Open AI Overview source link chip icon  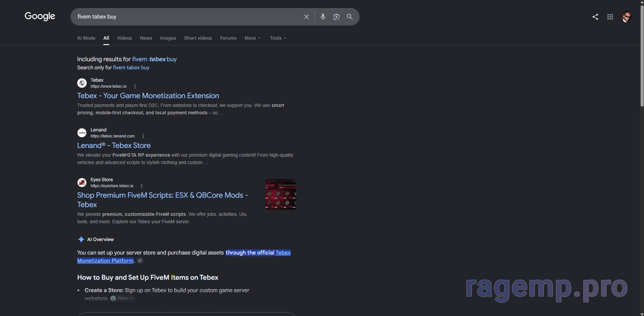coord(140,261)
